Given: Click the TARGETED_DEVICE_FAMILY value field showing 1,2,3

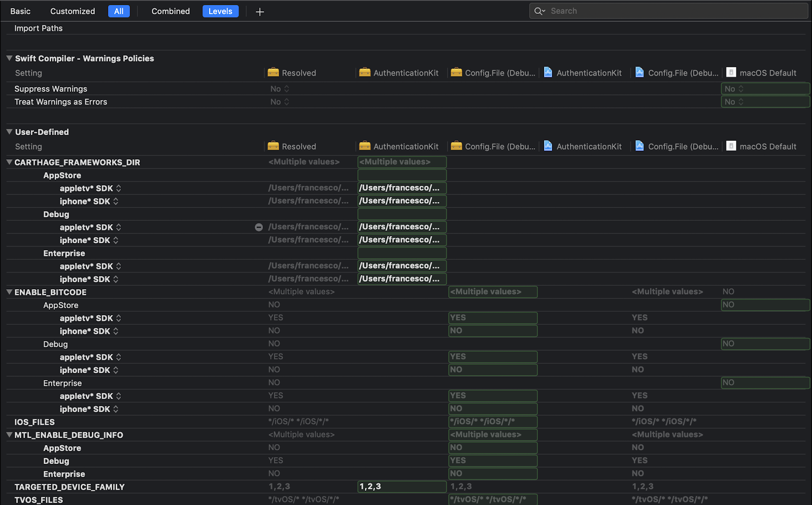Looking at the screenshot, I should 401,486.
